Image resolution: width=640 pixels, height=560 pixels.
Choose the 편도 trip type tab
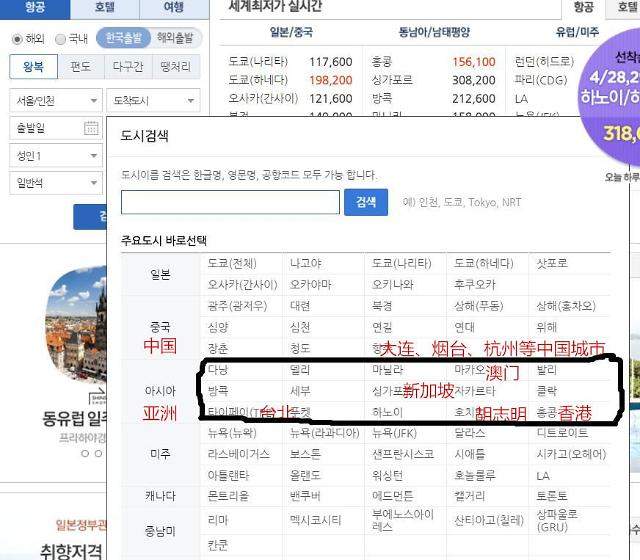pos(81,67)
